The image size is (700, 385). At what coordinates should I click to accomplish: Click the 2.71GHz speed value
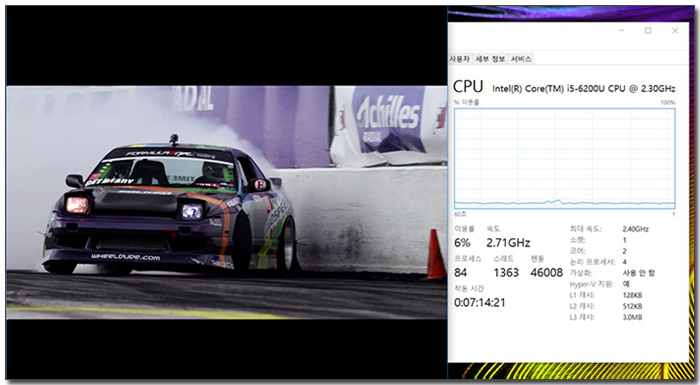click(x=508, y=243)
